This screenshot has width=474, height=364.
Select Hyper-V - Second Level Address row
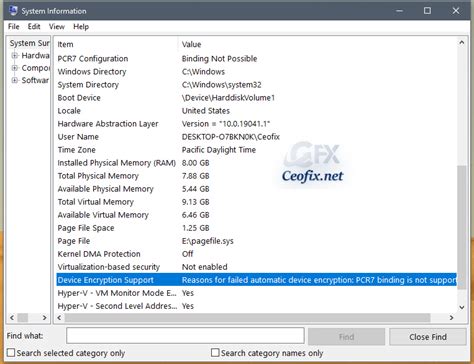tap(257, 306)
